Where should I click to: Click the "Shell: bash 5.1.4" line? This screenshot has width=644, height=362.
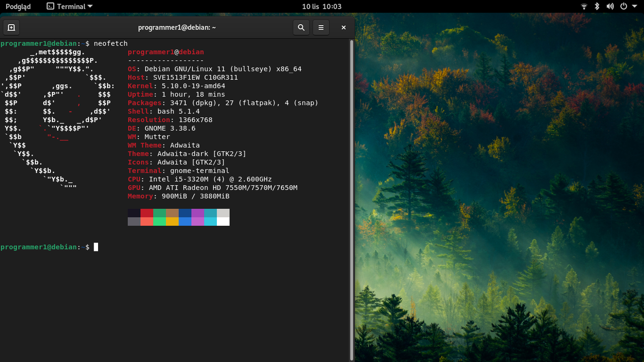pyautogui.click(x=164, y=112)
